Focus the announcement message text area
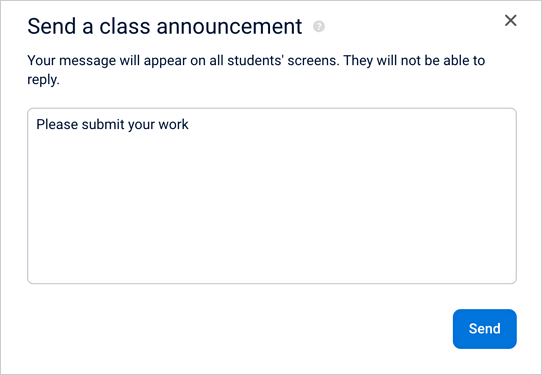542x375 pixels. point(272,196)
